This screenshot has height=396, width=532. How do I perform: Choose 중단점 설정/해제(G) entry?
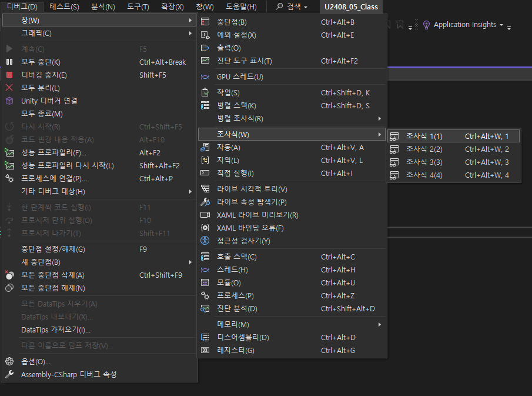pyautogui.click(x=99, y=249)
